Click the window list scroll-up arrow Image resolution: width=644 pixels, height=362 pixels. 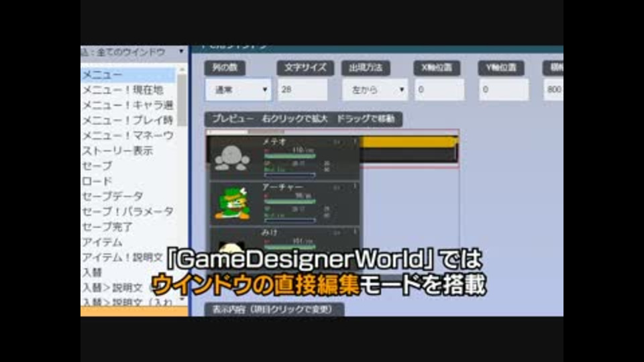182,70
